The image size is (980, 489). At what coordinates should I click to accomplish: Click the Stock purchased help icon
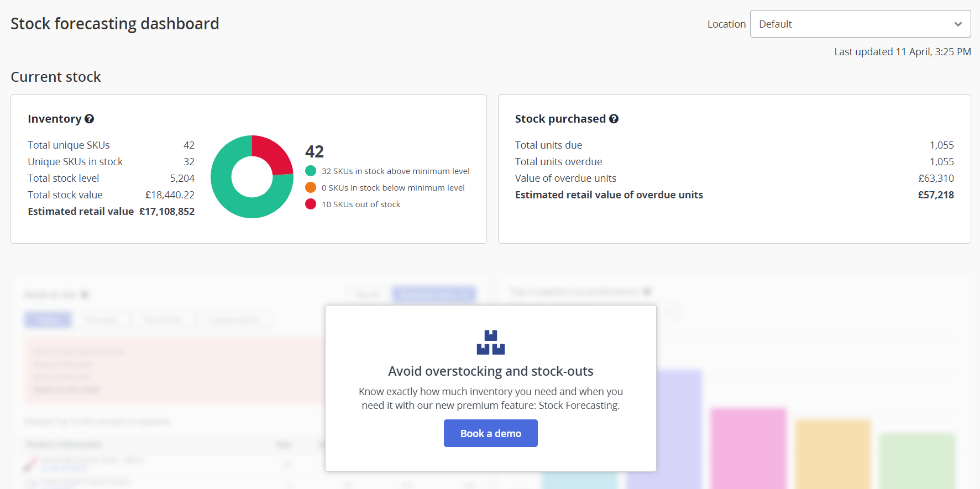[614, 119]
